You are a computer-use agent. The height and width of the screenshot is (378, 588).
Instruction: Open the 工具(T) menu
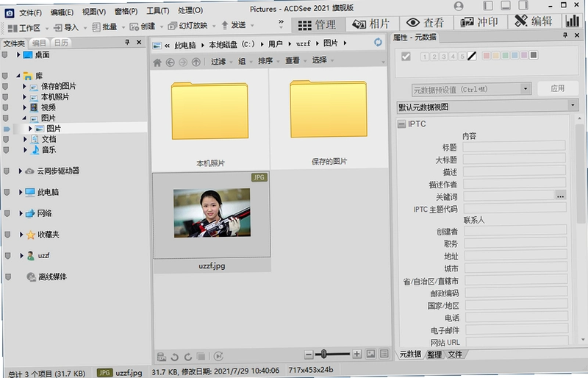(x=157, y=11)
